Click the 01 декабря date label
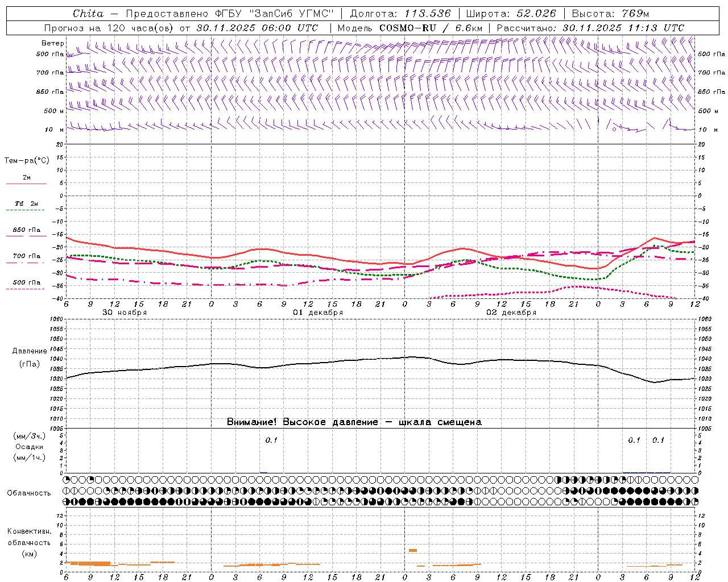Image resolution: width=728 pixels, height=582 pixels. (x=318, y=313)
